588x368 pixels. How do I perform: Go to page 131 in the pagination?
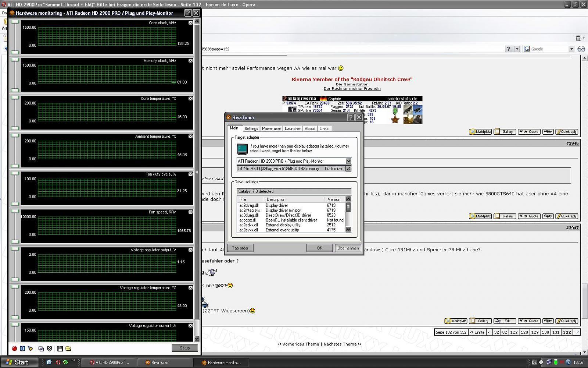tap(556, 332)
